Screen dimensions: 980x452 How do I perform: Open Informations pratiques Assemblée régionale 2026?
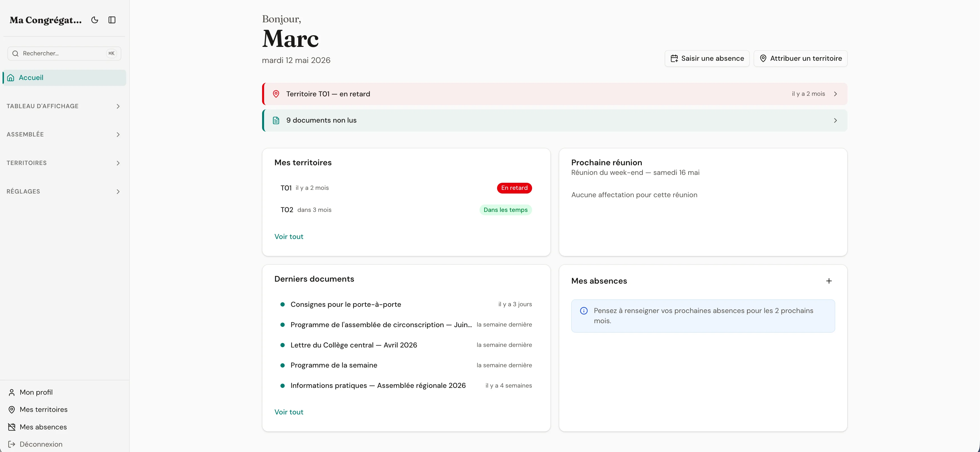[x=406, y=385]
